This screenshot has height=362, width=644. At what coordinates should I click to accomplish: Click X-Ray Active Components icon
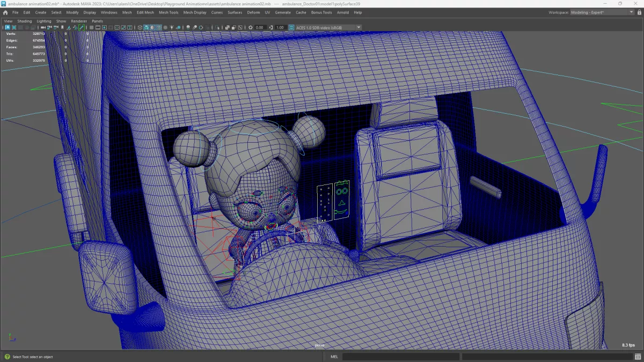[x=234, y=27]
